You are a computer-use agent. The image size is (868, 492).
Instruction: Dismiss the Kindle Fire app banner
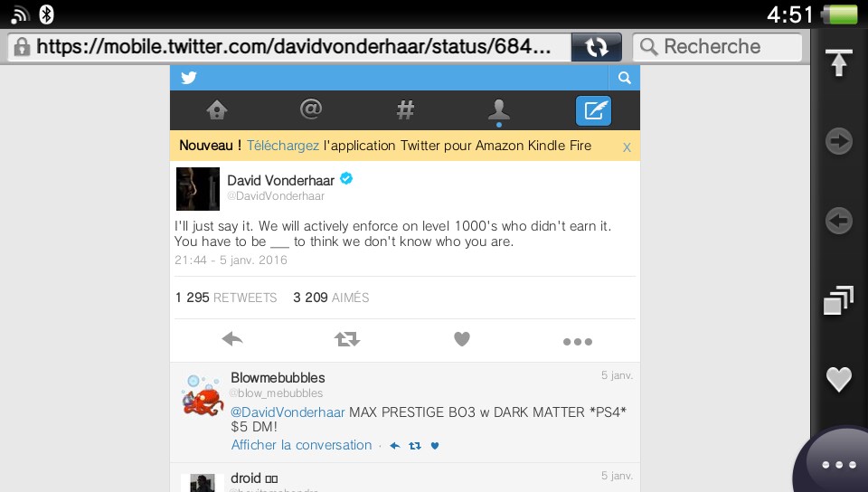[627, 147]
